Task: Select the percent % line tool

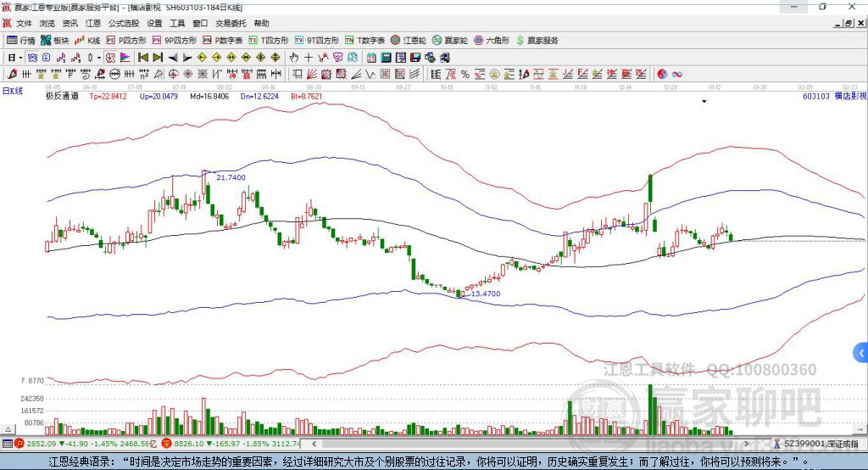Action: (465, 75)
